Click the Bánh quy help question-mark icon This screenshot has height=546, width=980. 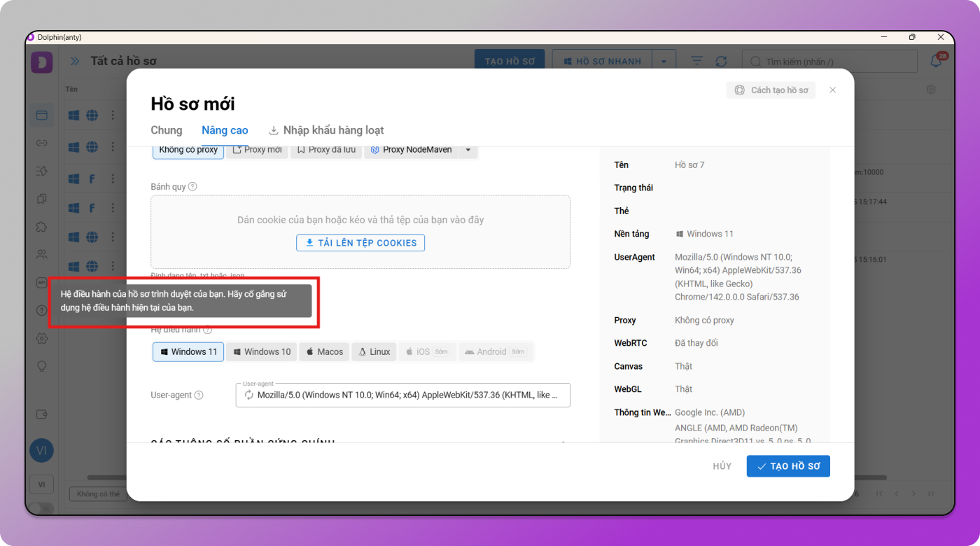(192, 187)
